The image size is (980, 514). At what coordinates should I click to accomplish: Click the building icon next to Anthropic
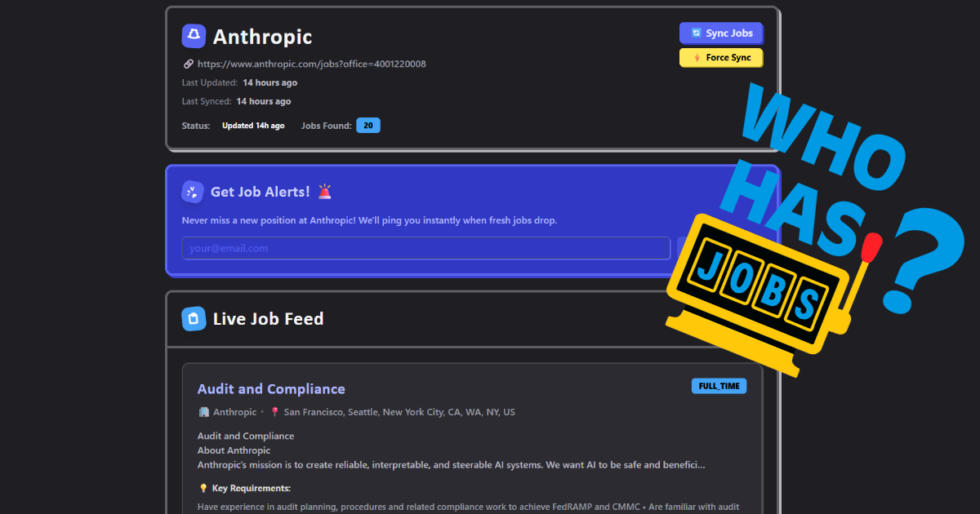[x=203, y=412]
